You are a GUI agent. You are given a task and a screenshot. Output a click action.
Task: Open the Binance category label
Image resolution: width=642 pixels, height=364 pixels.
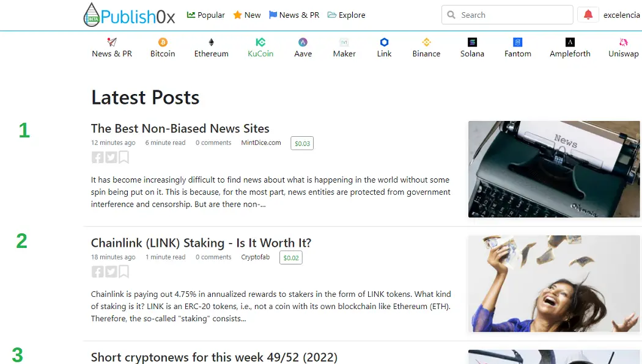(426, 54)
